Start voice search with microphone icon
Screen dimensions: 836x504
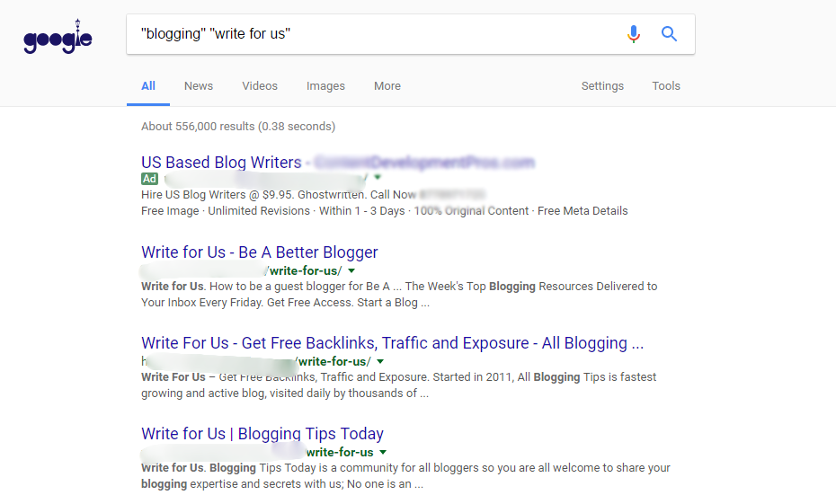pos(634,34)
